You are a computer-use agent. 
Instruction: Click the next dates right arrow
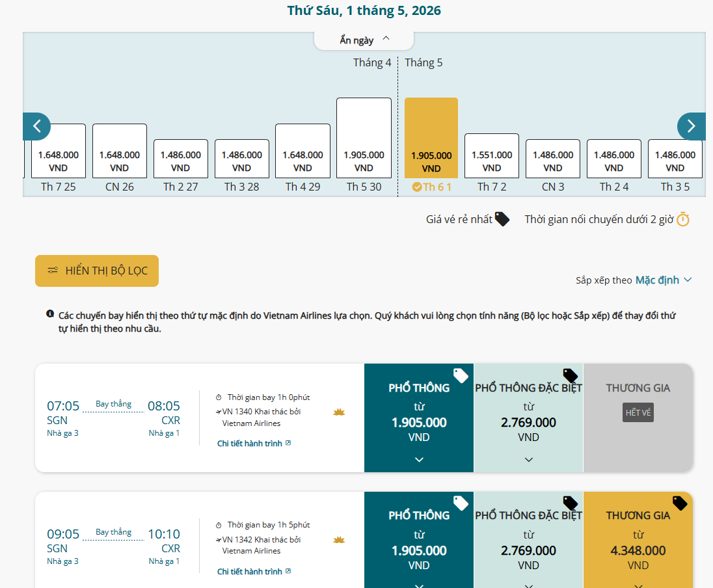click(691, 126)
